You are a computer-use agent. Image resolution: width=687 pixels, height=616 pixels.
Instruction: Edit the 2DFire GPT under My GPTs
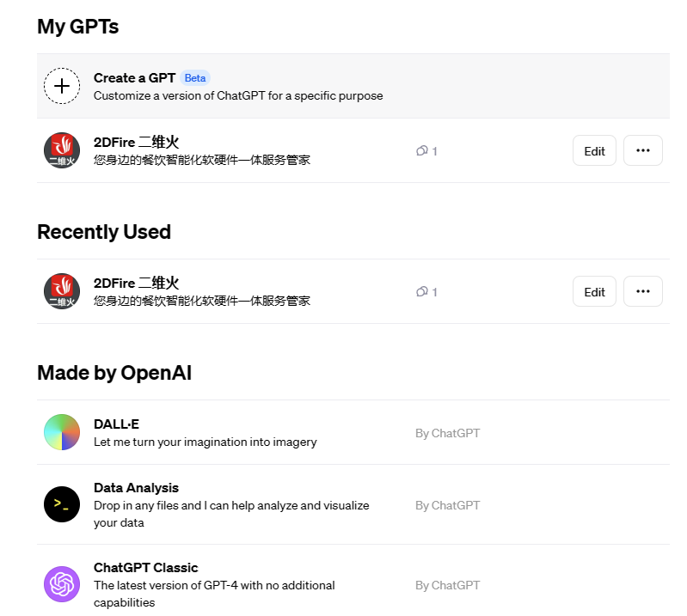(594, 150)
